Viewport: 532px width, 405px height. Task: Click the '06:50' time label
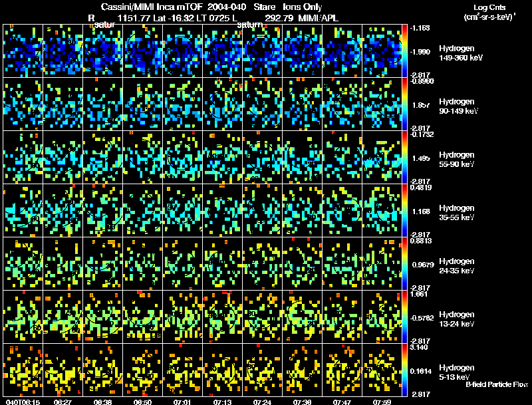click(x=142, y=402)
